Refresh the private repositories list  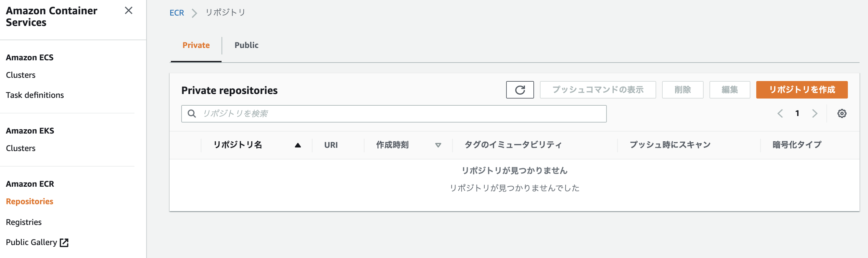pos(519,90)
